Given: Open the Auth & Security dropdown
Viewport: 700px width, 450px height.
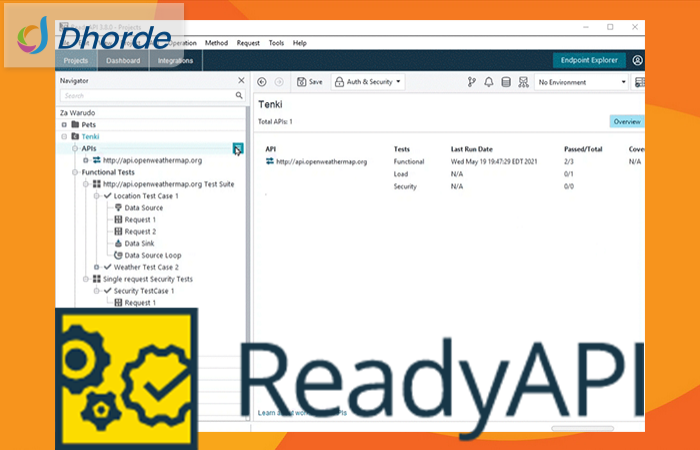Looking at the screenshot, I should point(368,82).
